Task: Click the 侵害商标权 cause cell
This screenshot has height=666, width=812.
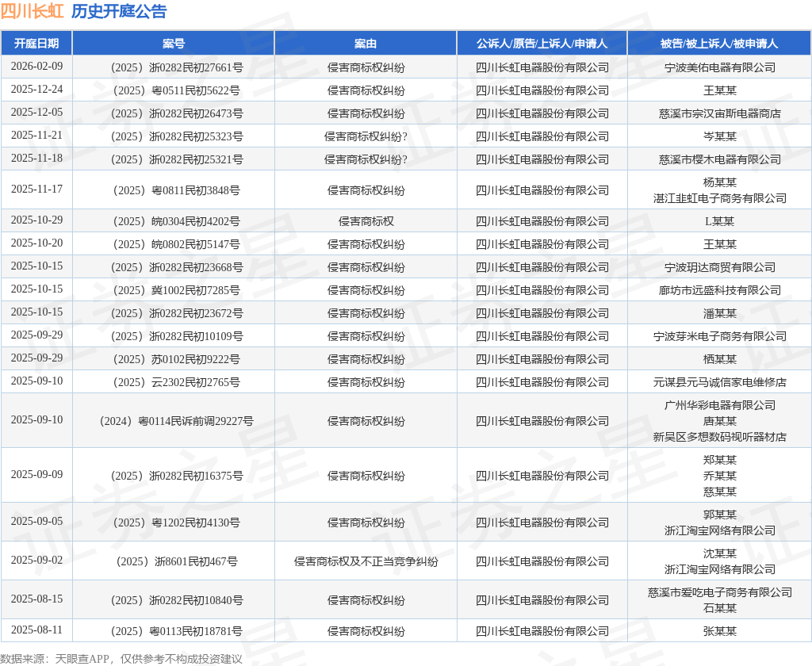Action: (x=366, y=222)
